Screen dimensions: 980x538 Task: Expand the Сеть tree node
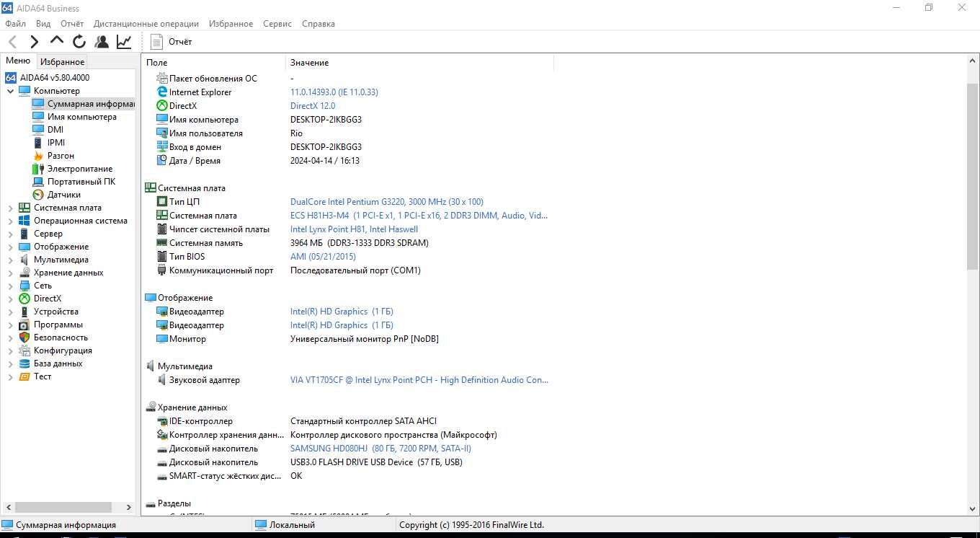click(11, 286)
